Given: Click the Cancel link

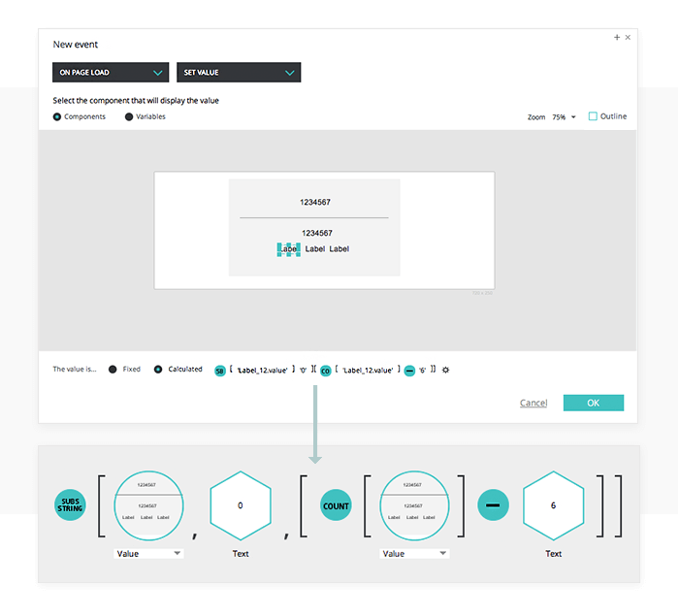Looking at the screenshot, I should [x=533, y=403].
